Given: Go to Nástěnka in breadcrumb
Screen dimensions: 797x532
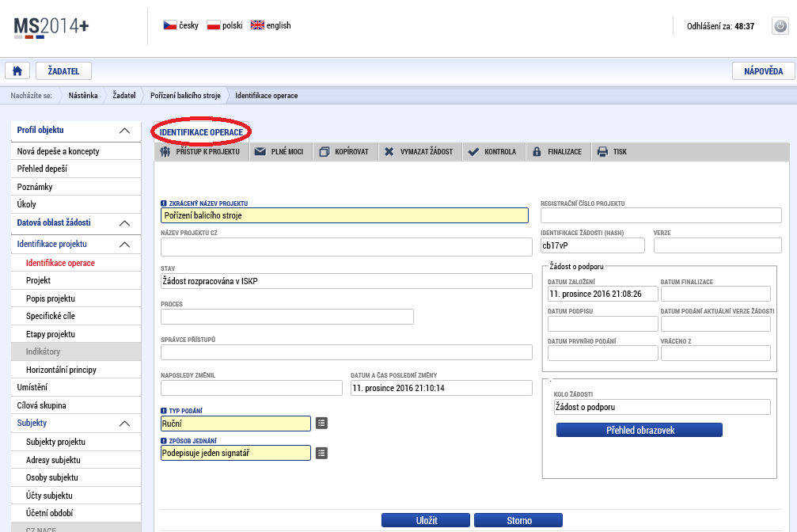Looking at the screenshot, I should point(83,96).
